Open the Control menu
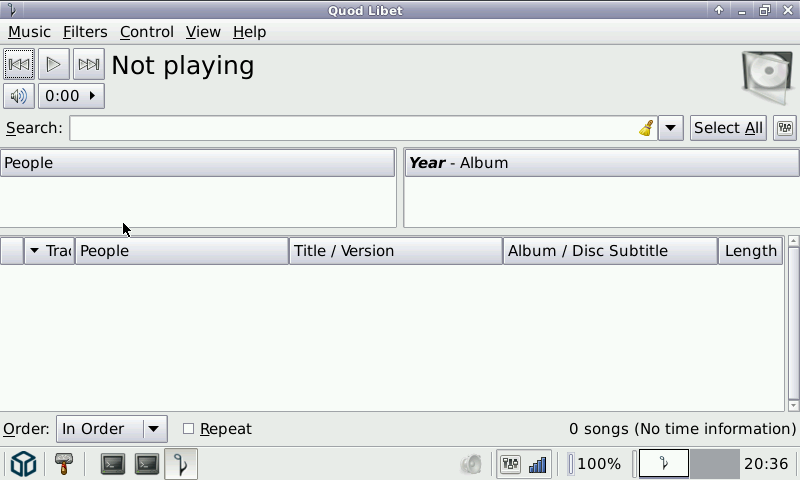Image resolution: width=800 pixels, height=480 pixels. coord(146,32)
